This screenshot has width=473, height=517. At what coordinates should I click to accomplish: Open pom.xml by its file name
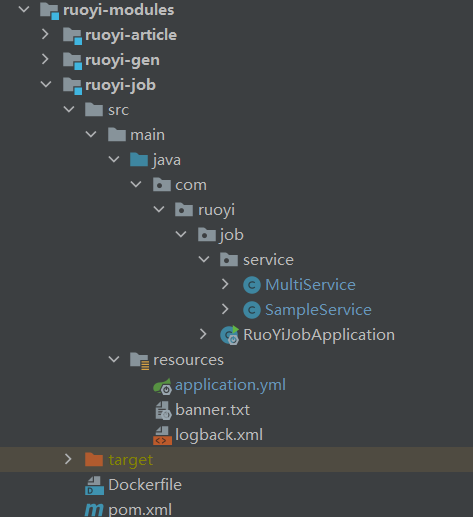click(x=140, y=510)
